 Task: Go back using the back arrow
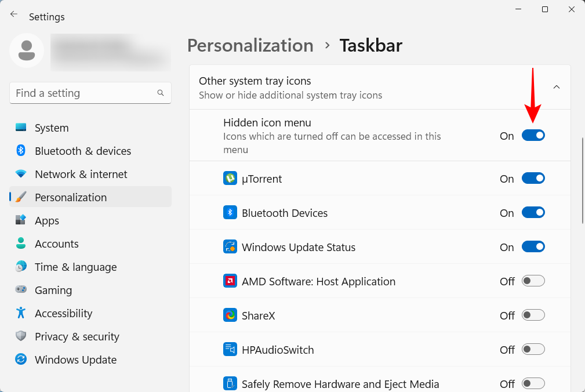[x=13, y=14]
